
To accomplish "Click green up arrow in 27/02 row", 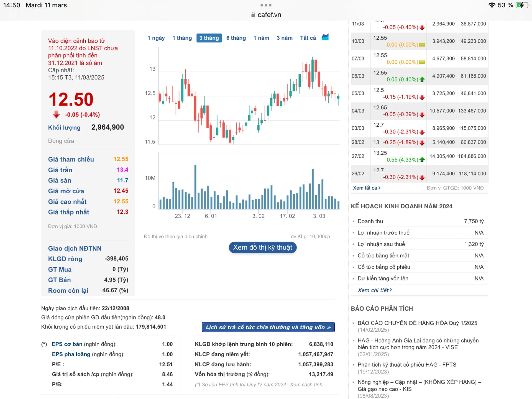I will pos(422,160).
